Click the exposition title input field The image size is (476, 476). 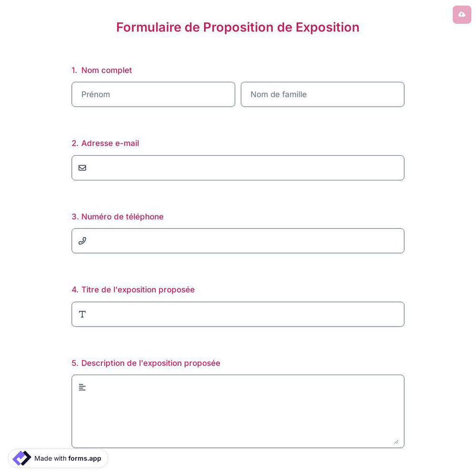pyautogui.click(x=238, y=314)
